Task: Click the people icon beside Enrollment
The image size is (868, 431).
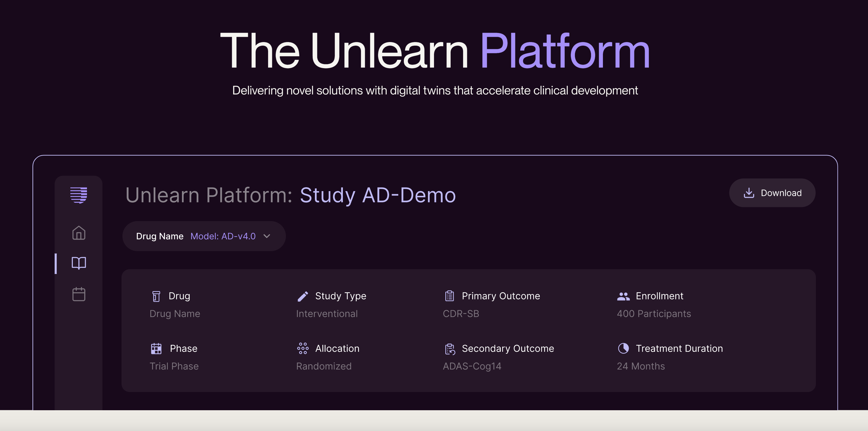Action: pyautogui.click(x=623, y=296)
